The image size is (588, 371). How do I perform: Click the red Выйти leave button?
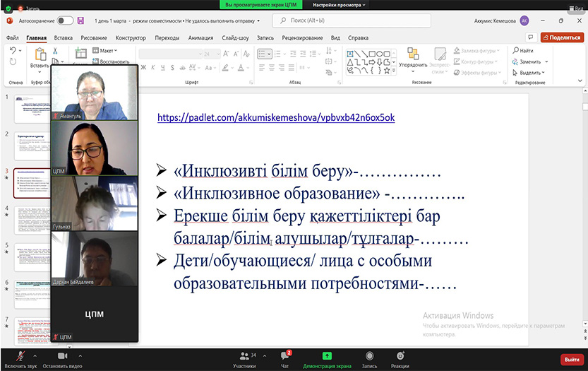[x=571, y=359]
